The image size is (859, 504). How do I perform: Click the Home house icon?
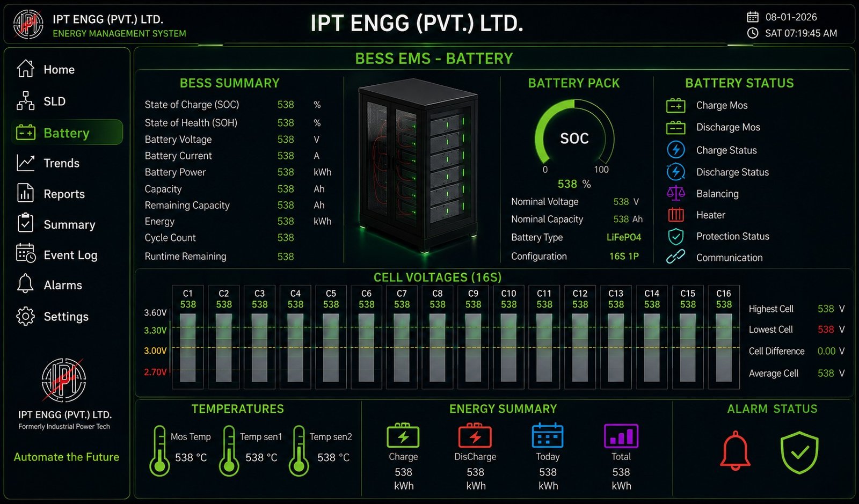point(25,69)
